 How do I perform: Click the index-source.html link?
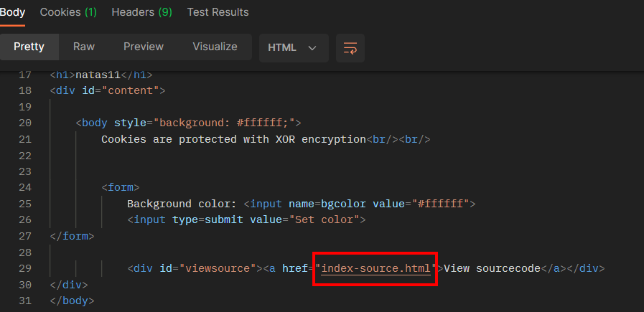[x=375, y=268]
